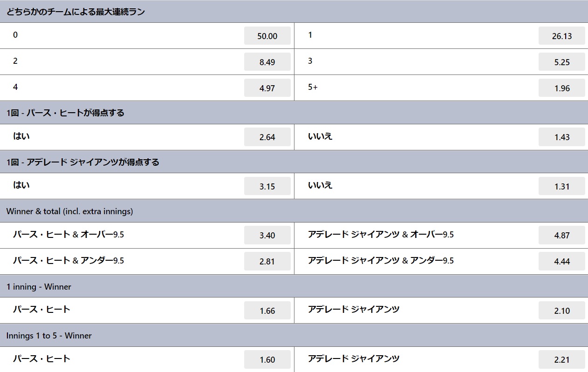The image size is (588, 372).
Task: Select odds 50.00 for 0 consecutive runs
Action: (x=267, y=36)
